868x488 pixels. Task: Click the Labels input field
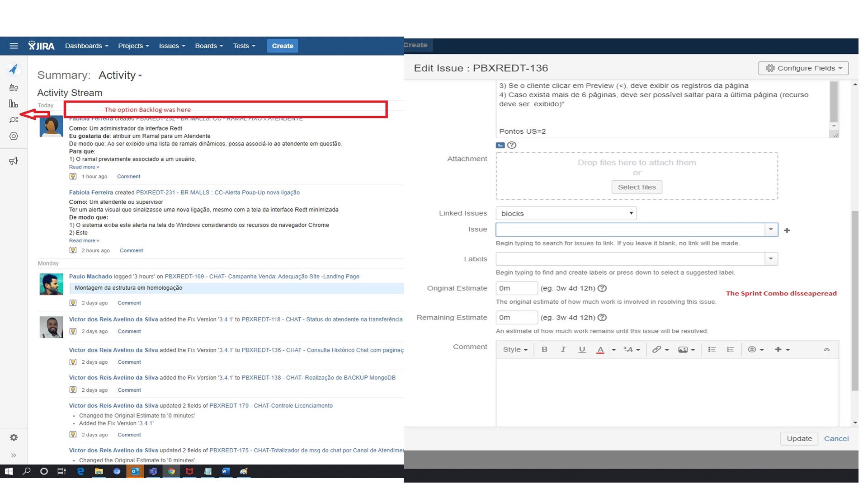click(x=630, y=259)
